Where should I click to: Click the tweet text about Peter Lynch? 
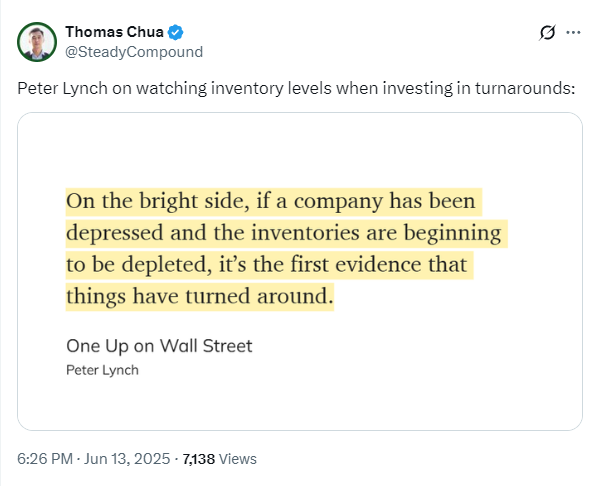tap(296, 88)
